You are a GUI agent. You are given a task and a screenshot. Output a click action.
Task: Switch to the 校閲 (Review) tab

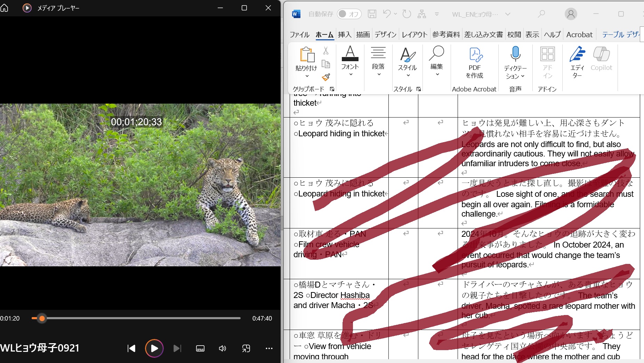(x=514, y=34)
